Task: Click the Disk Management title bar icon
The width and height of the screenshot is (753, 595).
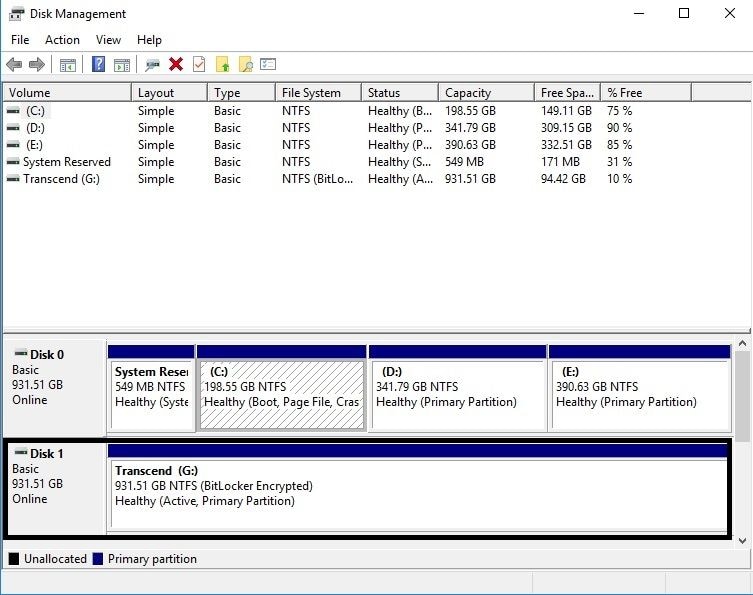Action: (16, 14)
